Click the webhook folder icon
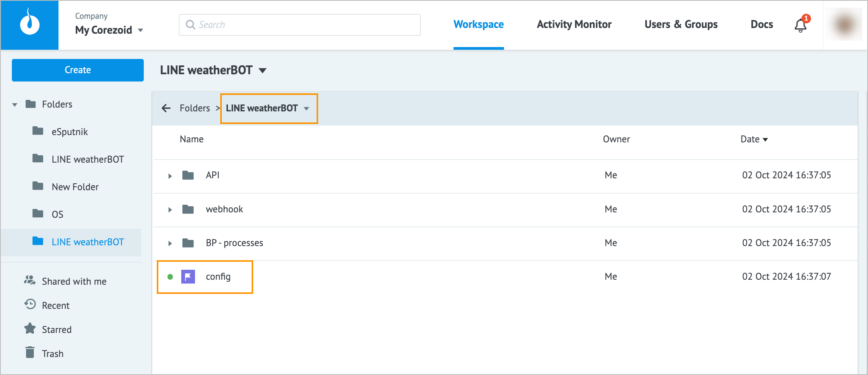Image resolution: width=868 pixels, height=375 pixels. point(188,209)
